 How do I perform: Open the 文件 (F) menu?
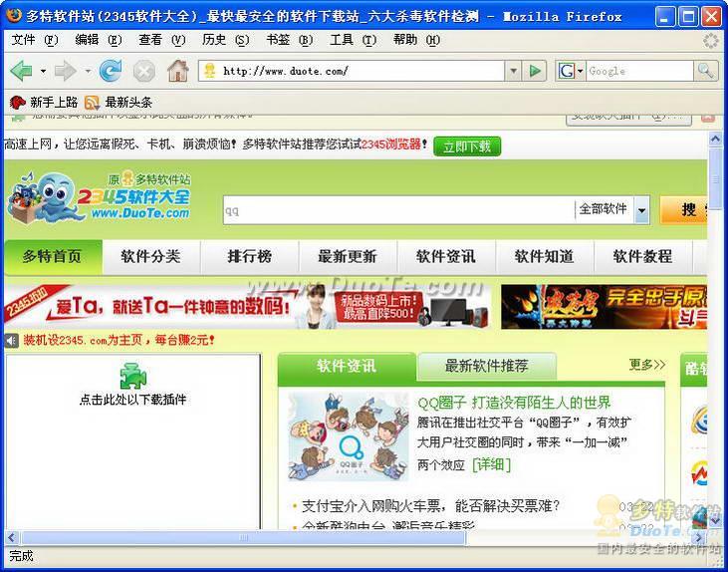click(x=35, y=41)
